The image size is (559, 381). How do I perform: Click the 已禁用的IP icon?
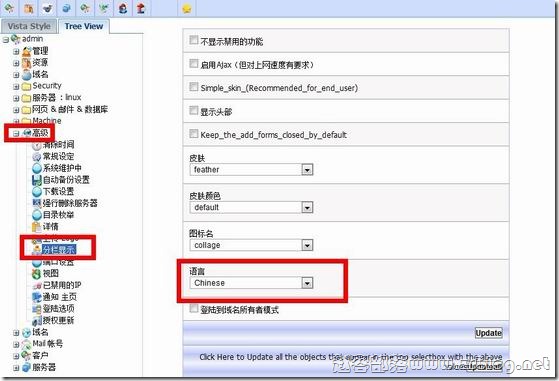point(37,286)
